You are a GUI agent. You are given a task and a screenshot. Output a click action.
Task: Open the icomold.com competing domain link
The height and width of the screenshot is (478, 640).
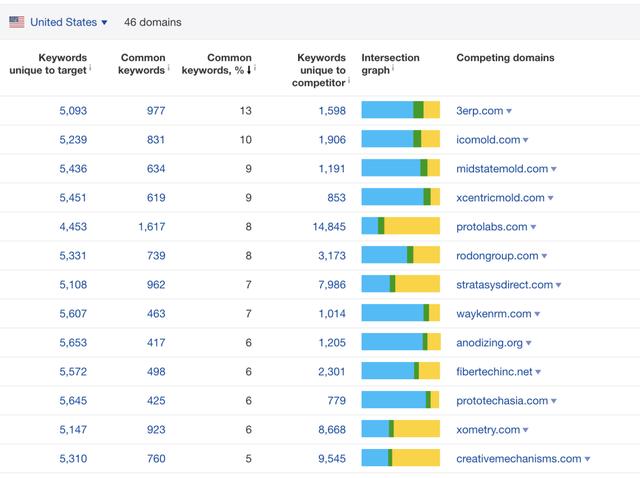click(488, 140)
